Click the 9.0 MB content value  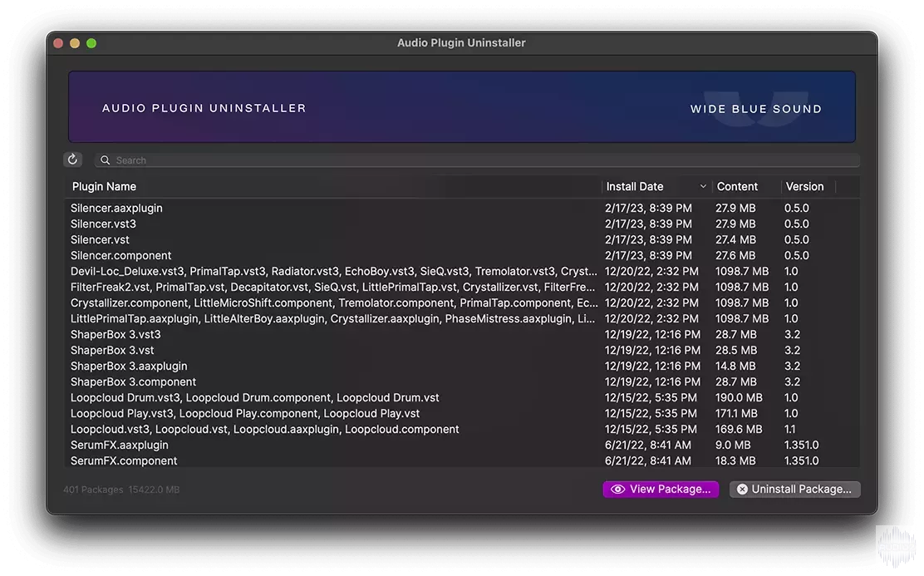click(x=733, y=446)
